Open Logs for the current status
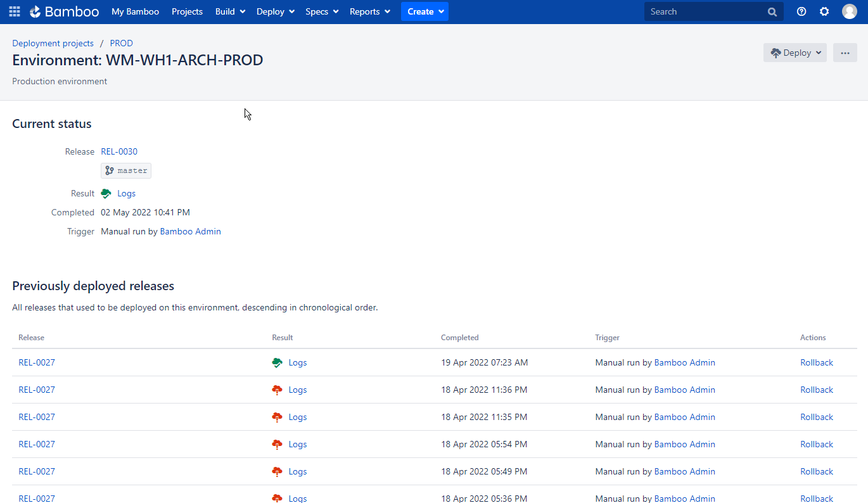Viewport: 868px width, 503px height. pyautogui.click(x=127, y=194)
